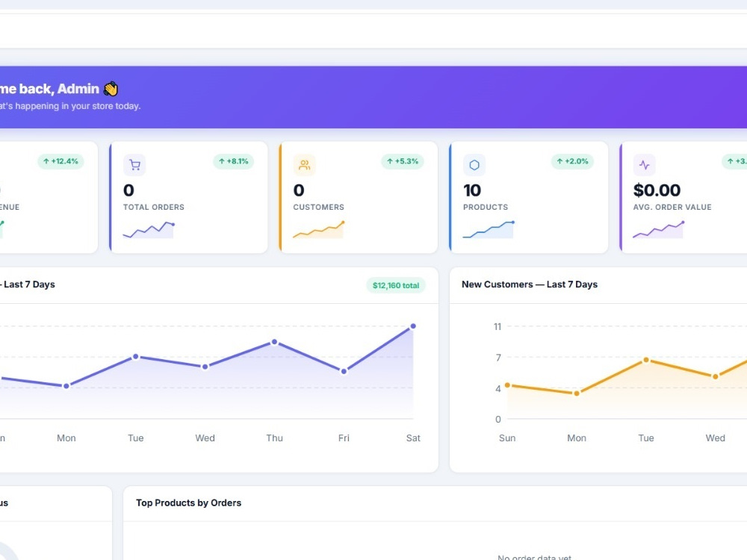747x560 pixels.
Task: Click the 0 value on Customers card
Action: 299,190
